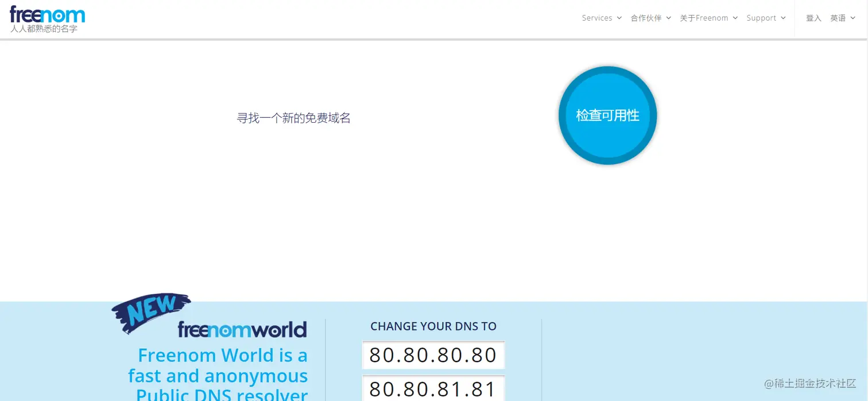Expand the chevron beside 合作伙伴

(668, 18)
